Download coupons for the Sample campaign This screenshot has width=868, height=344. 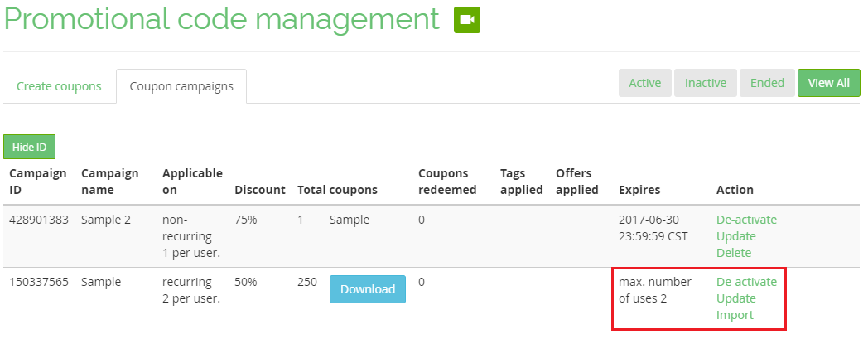click(x=368, y=289)
